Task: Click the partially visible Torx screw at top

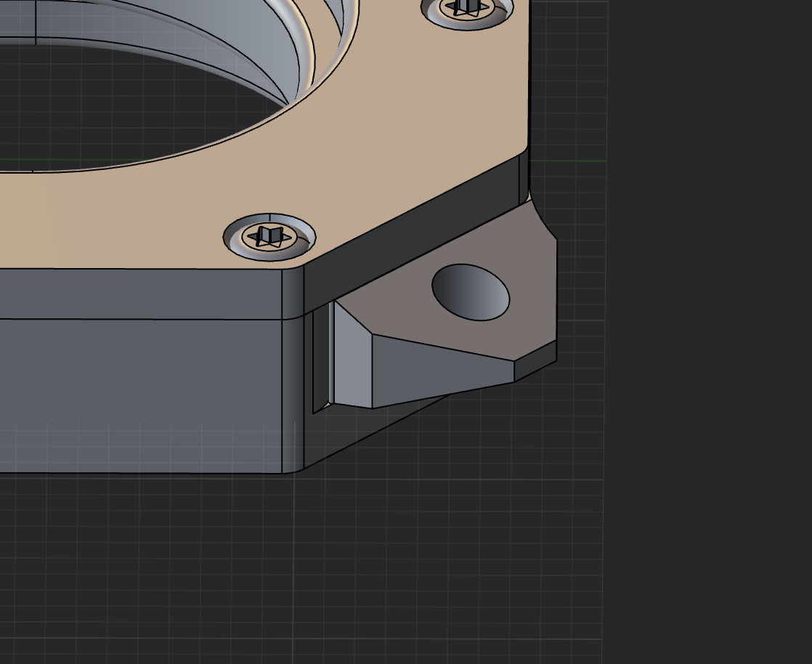Action: 467,8
